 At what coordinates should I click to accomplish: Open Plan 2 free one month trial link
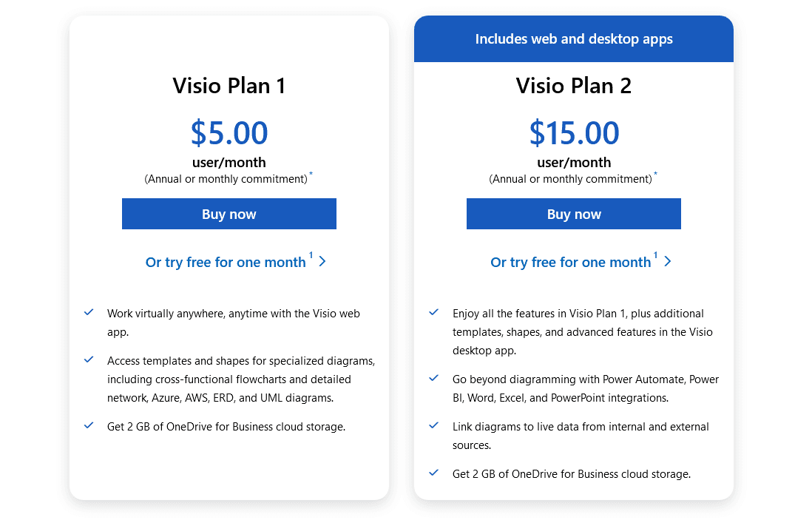570,262
